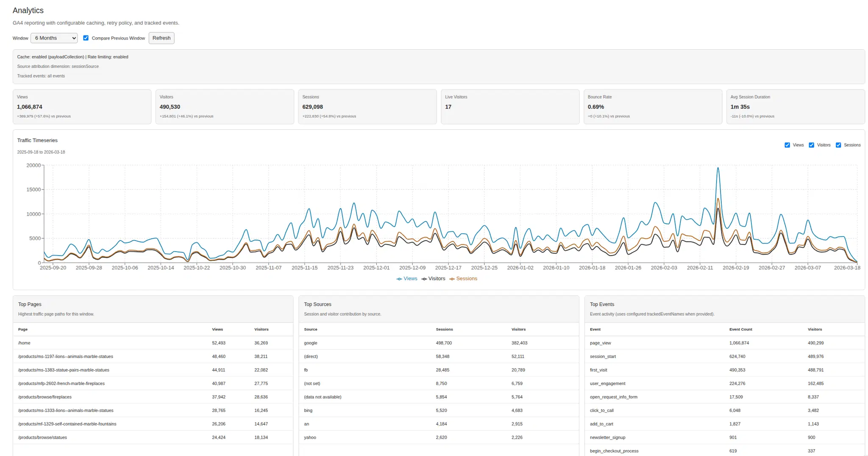The width and height of the screenshot is (868, 456).
Task: Open the /products/browse/statues page link
Action: click(42, 437)
